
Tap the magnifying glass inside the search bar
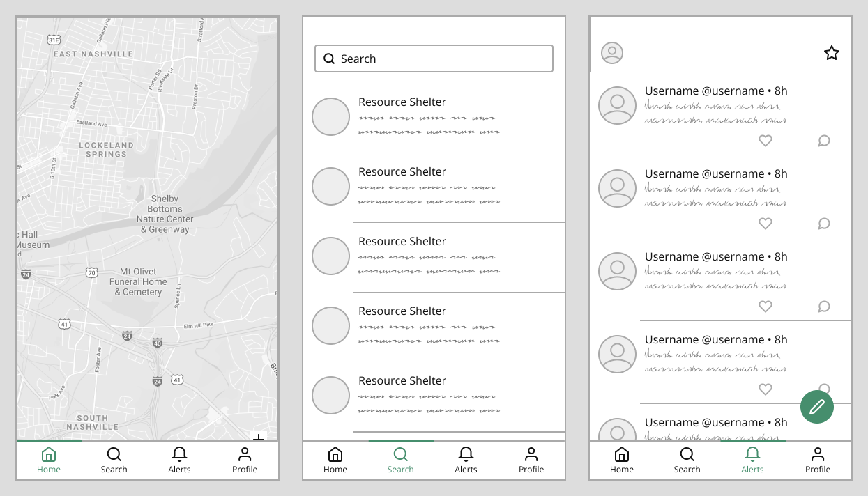(x=329, y=59)
